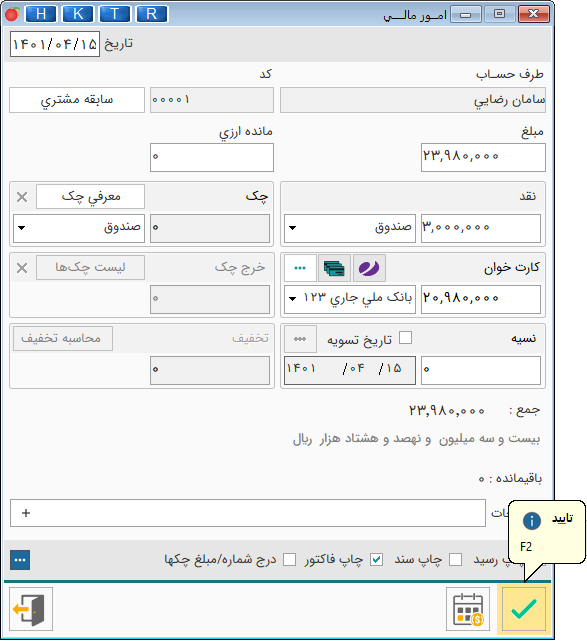Viewport: 587px width, 641px height.
Task: Click the green stacked cards icon
Action: [334, 268]
